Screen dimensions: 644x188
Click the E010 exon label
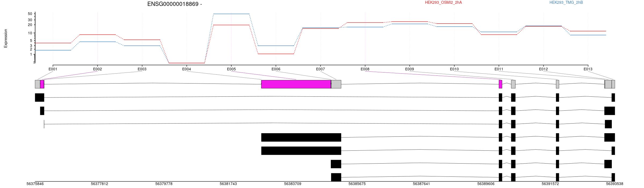coord(454,69)
